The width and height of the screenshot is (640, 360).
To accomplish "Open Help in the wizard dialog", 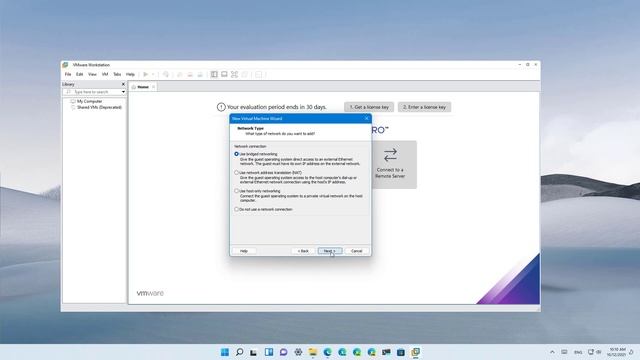I will [244, 251].
